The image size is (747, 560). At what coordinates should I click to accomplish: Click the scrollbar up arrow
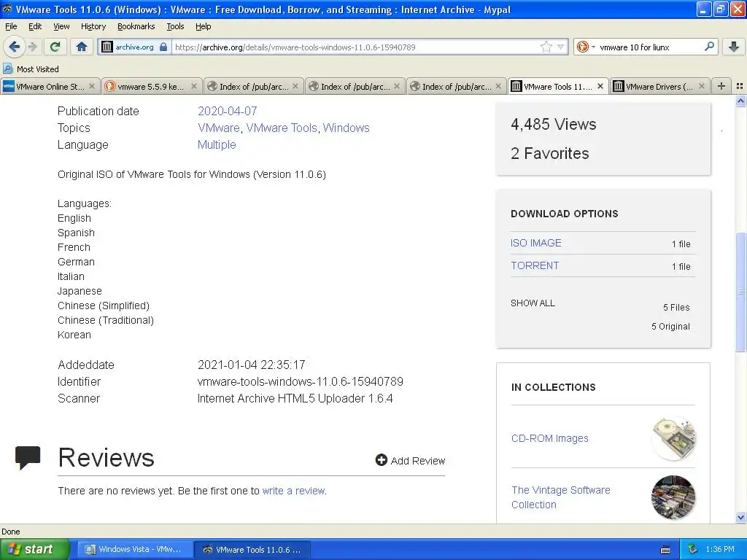740,101
